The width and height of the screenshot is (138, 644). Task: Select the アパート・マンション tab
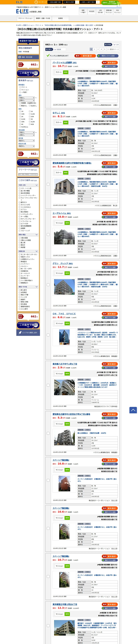coord(25,18)
